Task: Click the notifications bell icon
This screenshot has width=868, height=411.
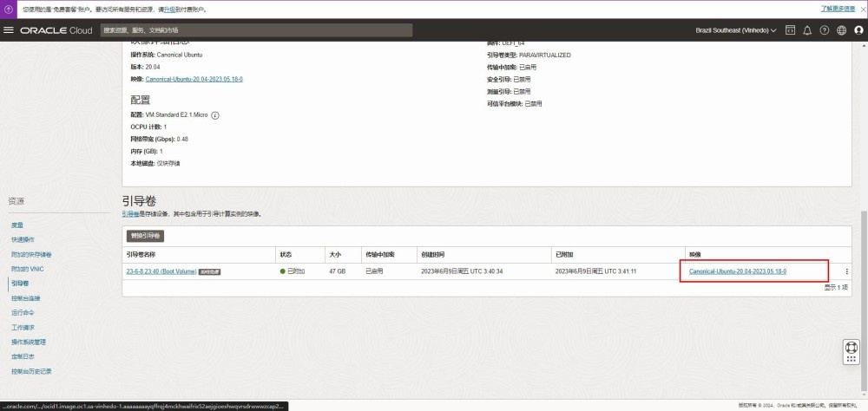Action: (807, 30)
